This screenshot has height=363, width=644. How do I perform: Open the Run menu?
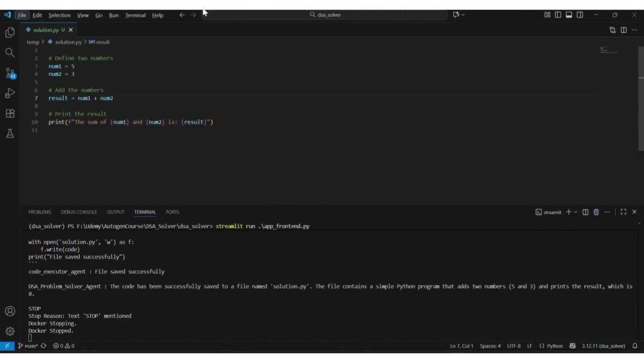[113, 15]
